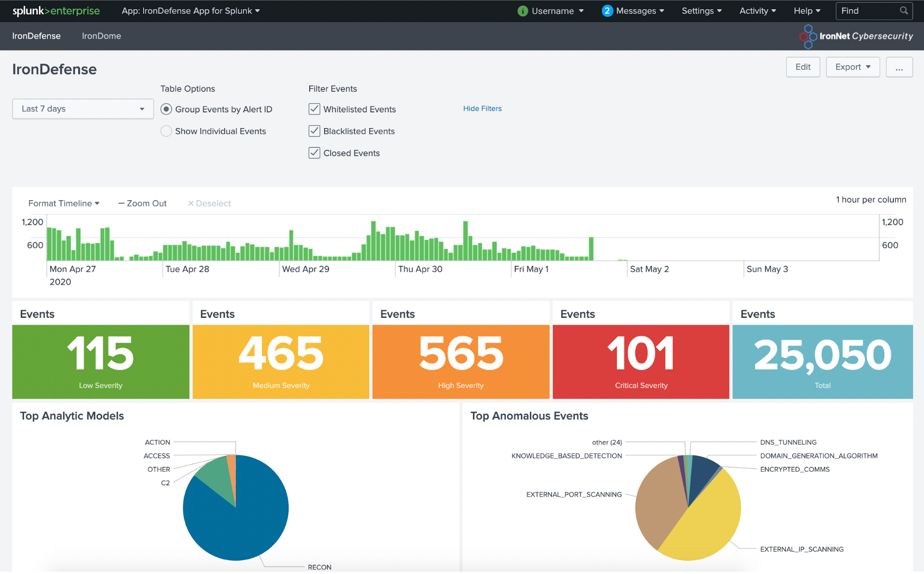Click the Deselect X icon above the timeline
The height and width of the screenshot is (574, 924).
click(x=191, y=203)
